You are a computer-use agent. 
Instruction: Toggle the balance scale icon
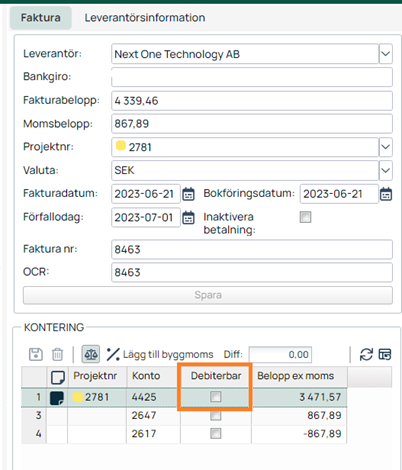[91, 354]
